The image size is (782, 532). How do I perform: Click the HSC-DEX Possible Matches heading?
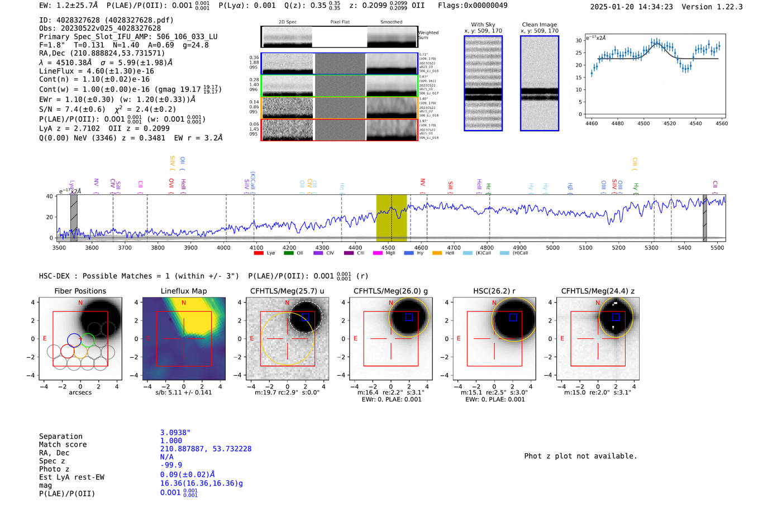click(139, 276)
